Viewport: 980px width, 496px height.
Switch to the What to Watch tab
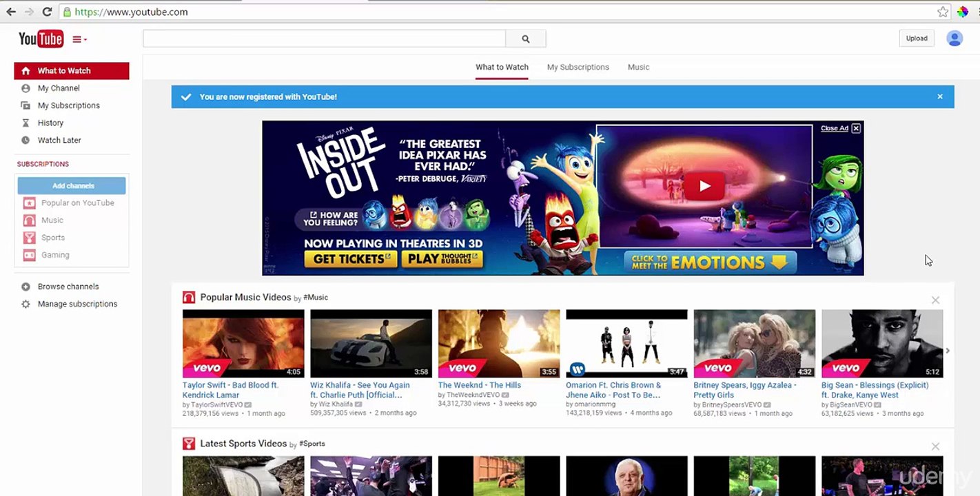tap(502, 67)
